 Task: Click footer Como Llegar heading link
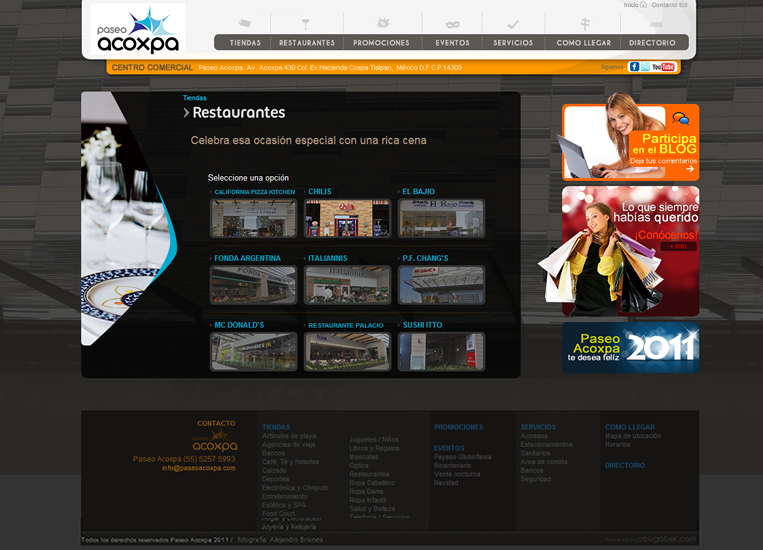coord(630,427)
